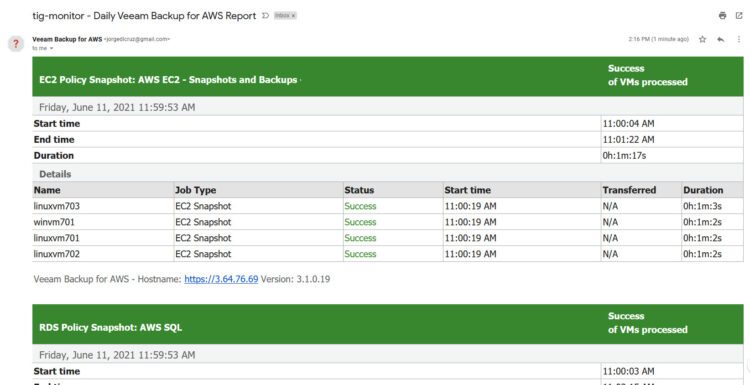This screenshot has width=750, height=385.
Task: Open email in new window icon
Action: (x=739, y=16)
